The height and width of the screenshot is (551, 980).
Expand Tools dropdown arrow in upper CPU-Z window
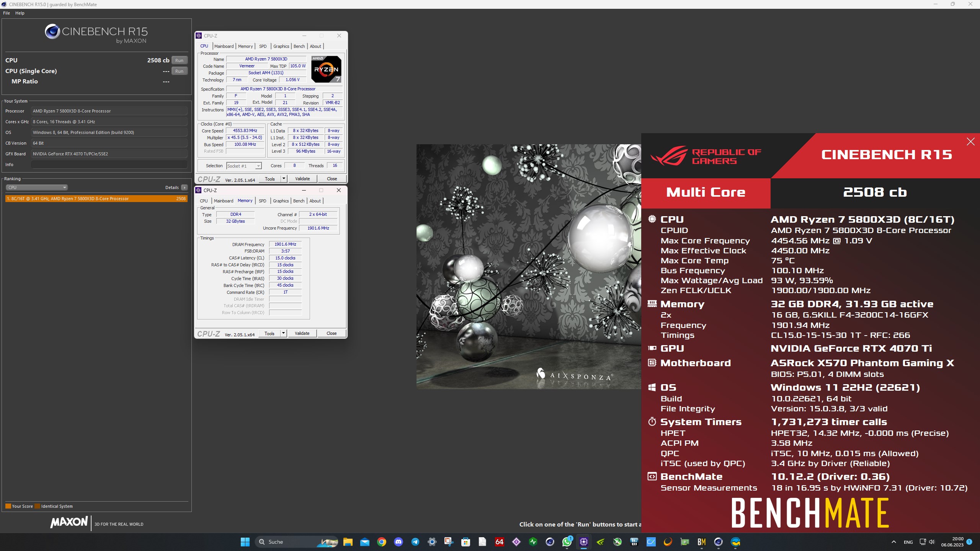point(284,179)
